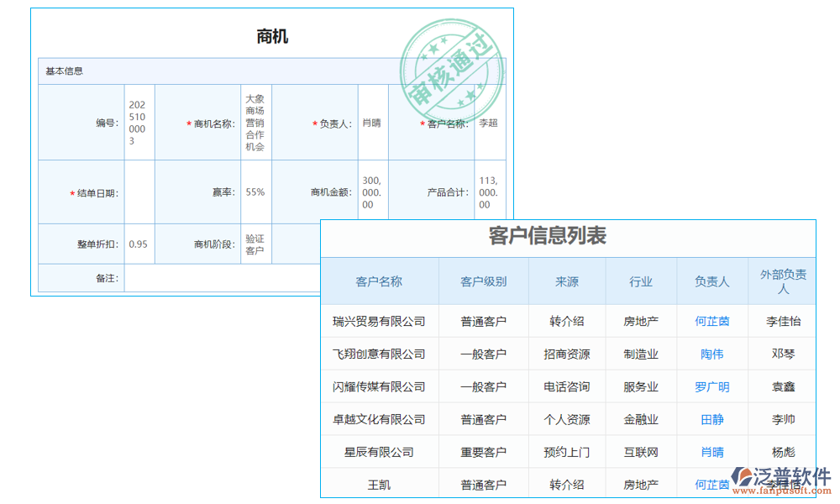Click the 赢率 percentage field showing 55%
The height and width of the screenshot is (504, 840).
tap(255, 192)
